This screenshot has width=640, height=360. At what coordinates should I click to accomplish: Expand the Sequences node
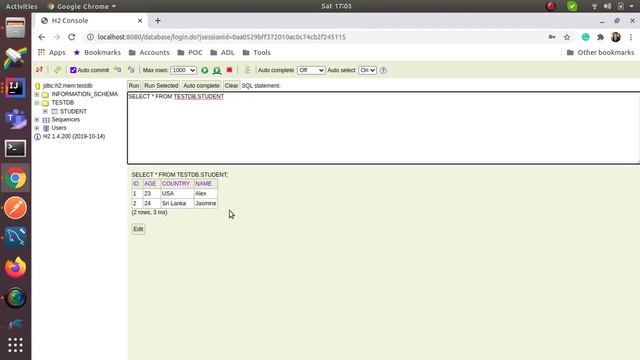point(37,120)
